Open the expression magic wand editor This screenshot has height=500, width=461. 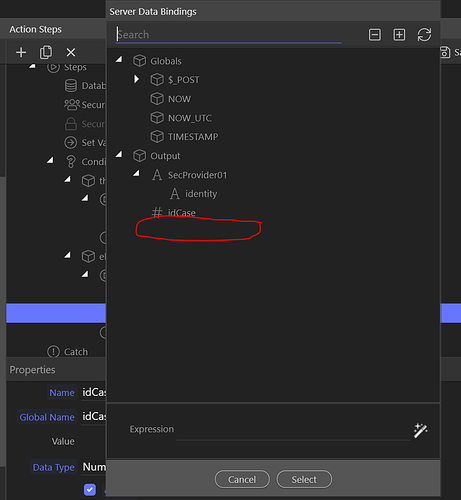tap(420, 431)
